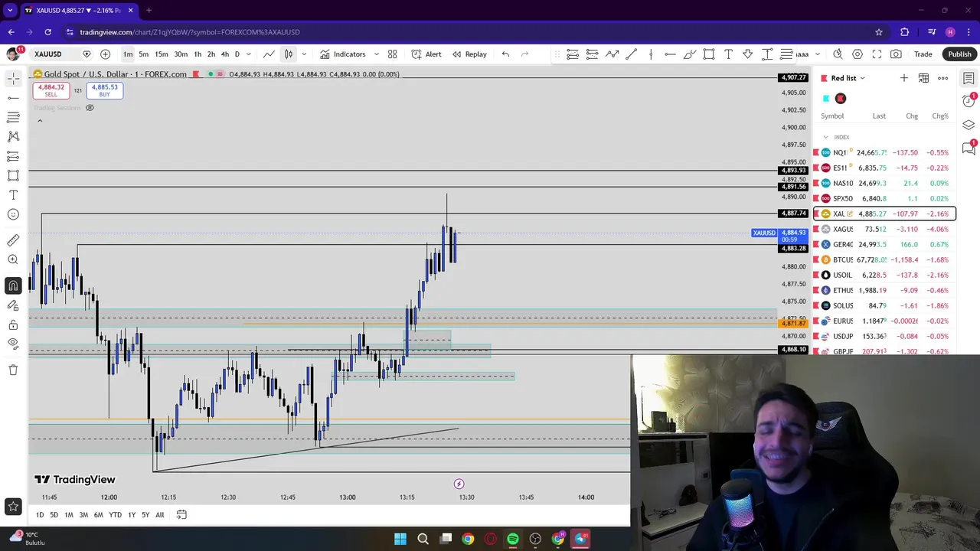Select the arrow marker down tool
Viewport: 980px width, 551px height.
pyautogui.click(x=747, y=54)
